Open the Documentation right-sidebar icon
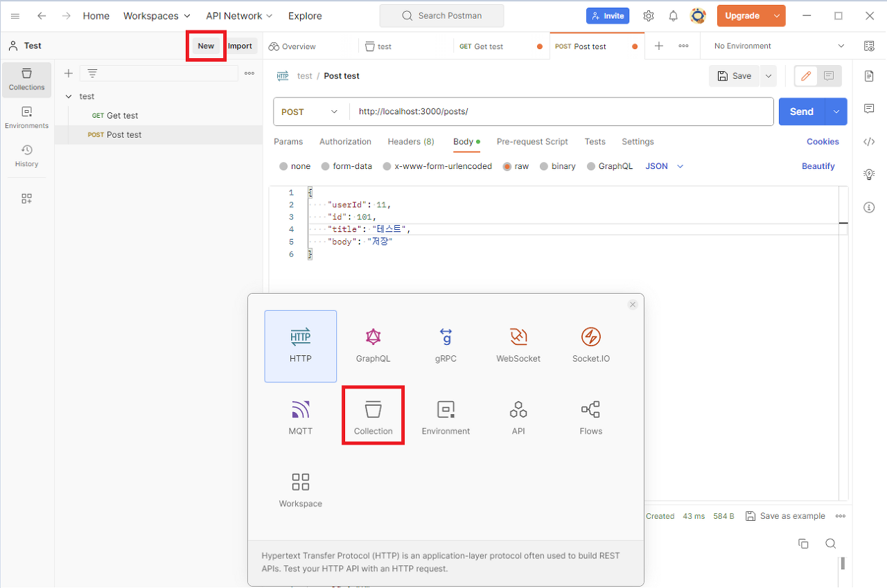The width and height of the screenshot is (887, 588). coord(869,76)
